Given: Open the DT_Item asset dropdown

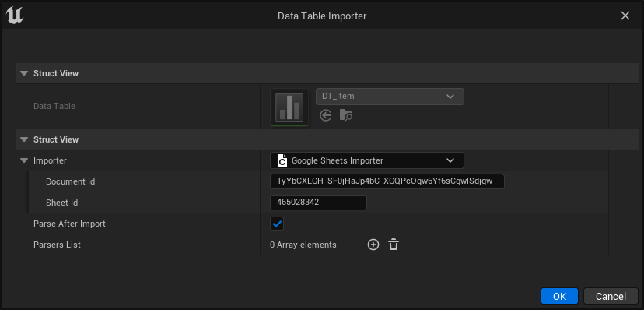Looking at the screenshot, I should (x=390, y=97).
